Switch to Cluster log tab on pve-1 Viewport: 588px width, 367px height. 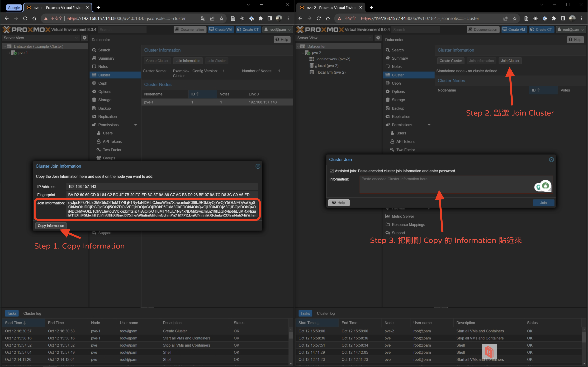pyautogui.click(x=32, y=313)
